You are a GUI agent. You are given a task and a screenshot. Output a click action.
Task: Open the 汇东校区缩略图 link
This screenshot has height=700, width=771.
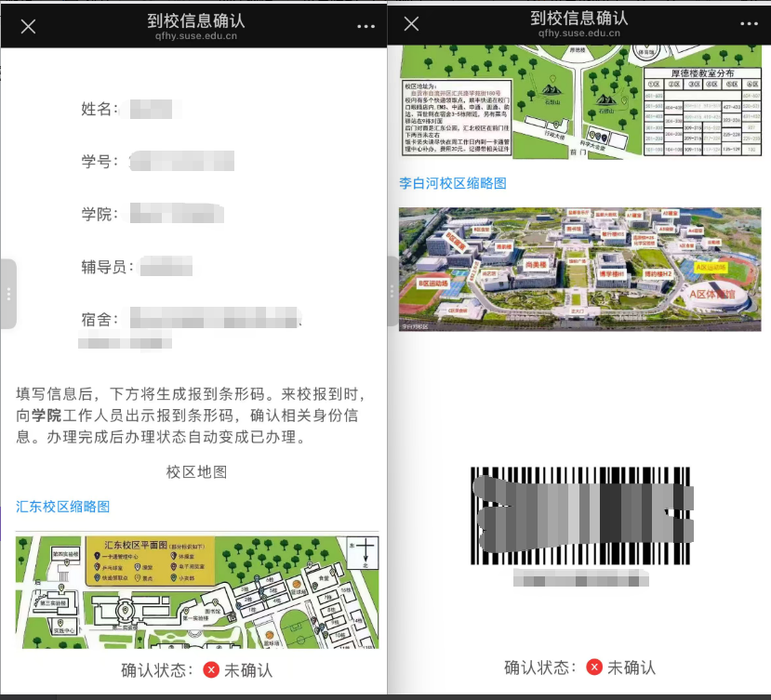coord(62,507)
